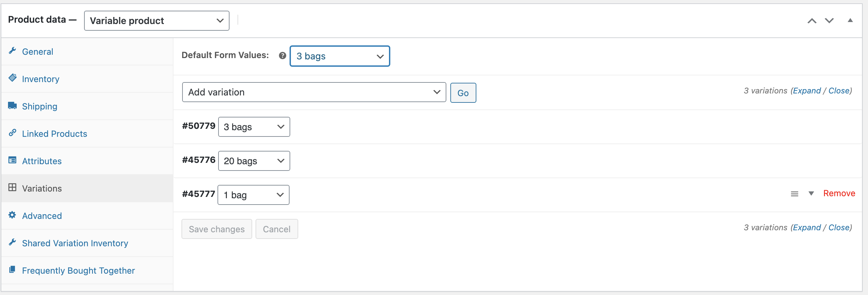Click the General wrench icon
The height and width of the screenshot is (295, 868).
(x=12, y=51)
